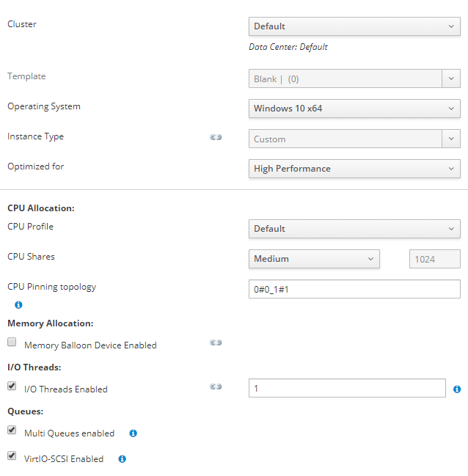Viewport: 468px width, 476px height.
Task: Disable Multi Queues enabled checkbox
Action: 12,431
